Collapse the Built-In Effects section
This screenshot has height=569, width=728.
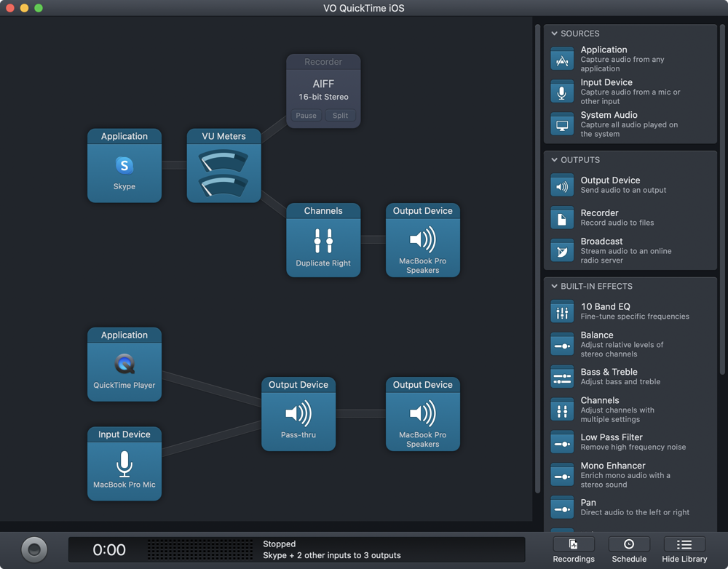pyautogui.click(x=555, y=287)
